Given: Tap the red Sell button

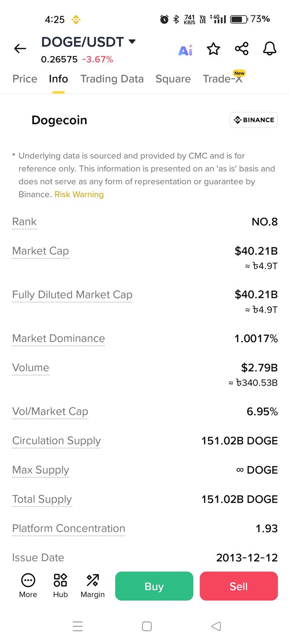Looking at the screenshot, I should coord(239,586).
